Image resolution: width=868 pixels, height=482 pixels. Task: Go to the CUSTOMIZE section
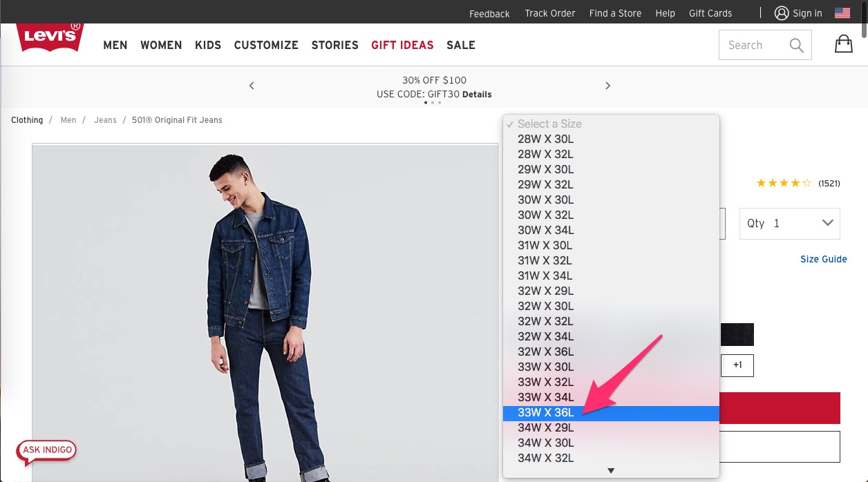pos(266,46)
